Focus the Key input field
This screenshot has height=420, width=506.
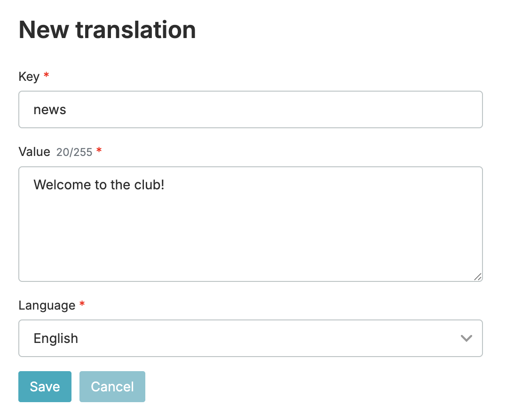click(x=250, y=109)
